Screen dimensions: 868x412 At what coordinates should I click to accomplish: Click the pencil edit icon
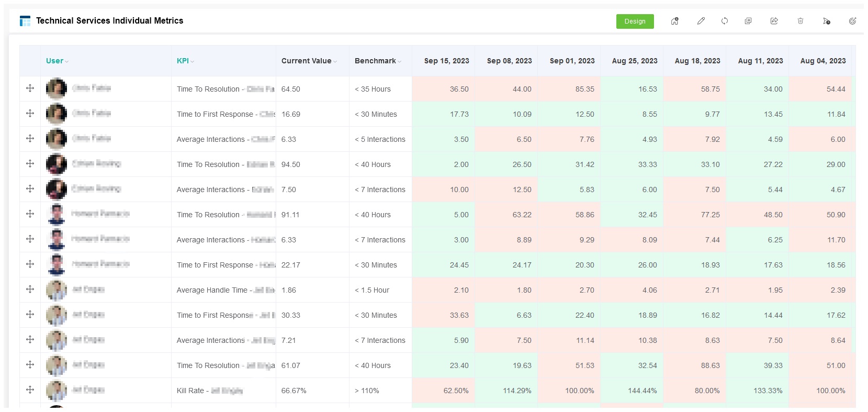701,21
